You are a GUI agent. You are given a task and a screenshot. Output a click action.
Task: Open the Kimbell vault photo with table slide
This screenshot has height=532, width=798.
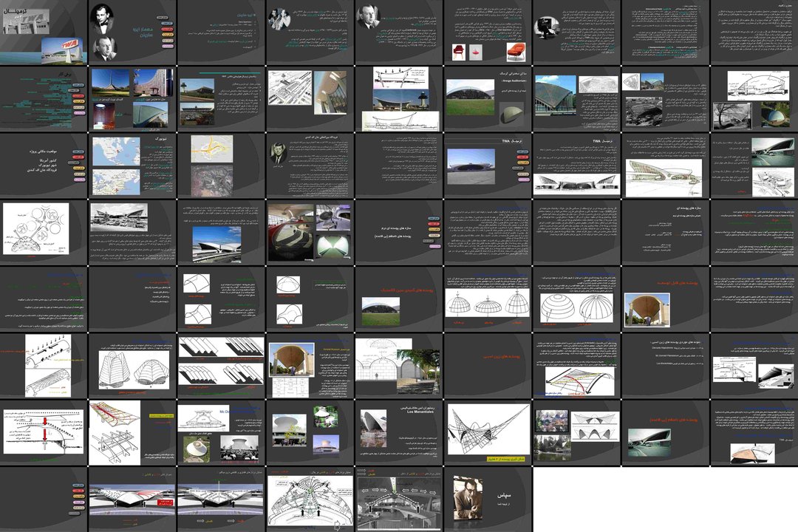point(310,366)
